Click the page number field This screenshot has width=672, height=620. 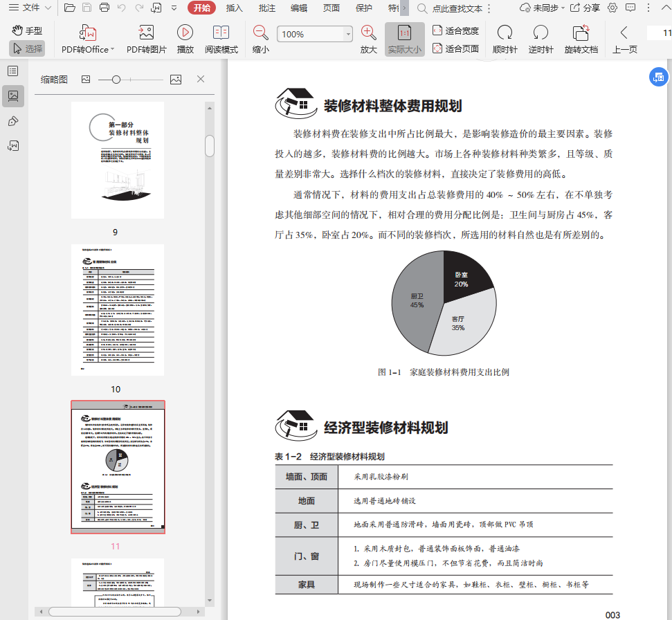tap(660, 33)
